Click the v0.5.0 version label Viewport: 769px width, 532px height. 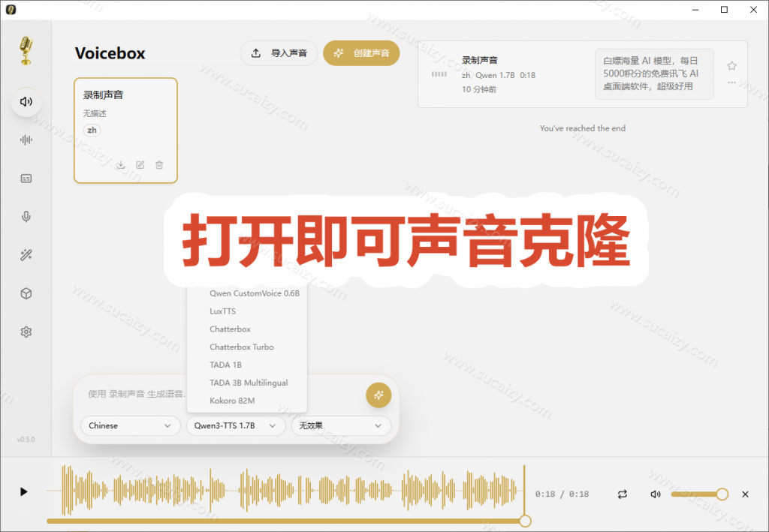coord(26,440)
